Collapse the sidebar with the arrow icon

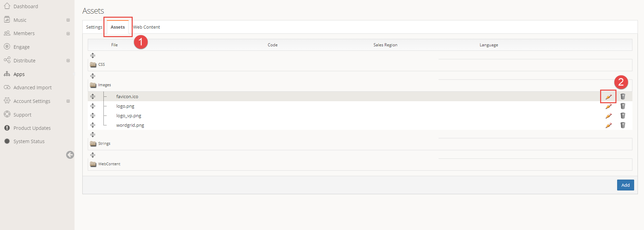tap(70, 155)
